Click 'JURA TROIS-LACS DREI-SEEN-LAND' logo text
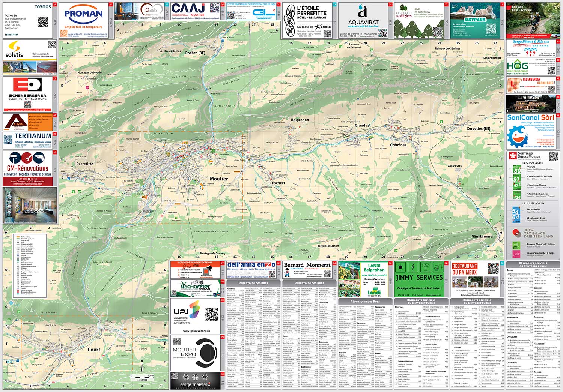Viewport: 563px width, 392px height. coord(539,233)
